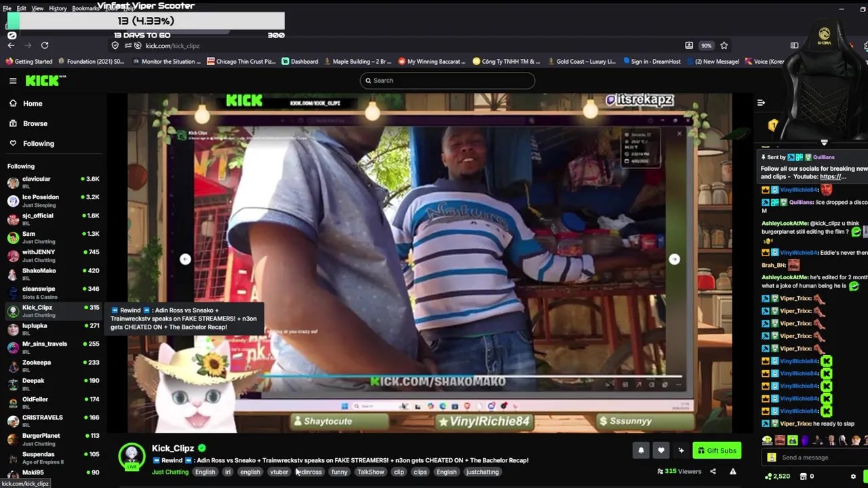Select clavicular in Following list
This screenshot has width=868, height=488.
tap(53, 182)
